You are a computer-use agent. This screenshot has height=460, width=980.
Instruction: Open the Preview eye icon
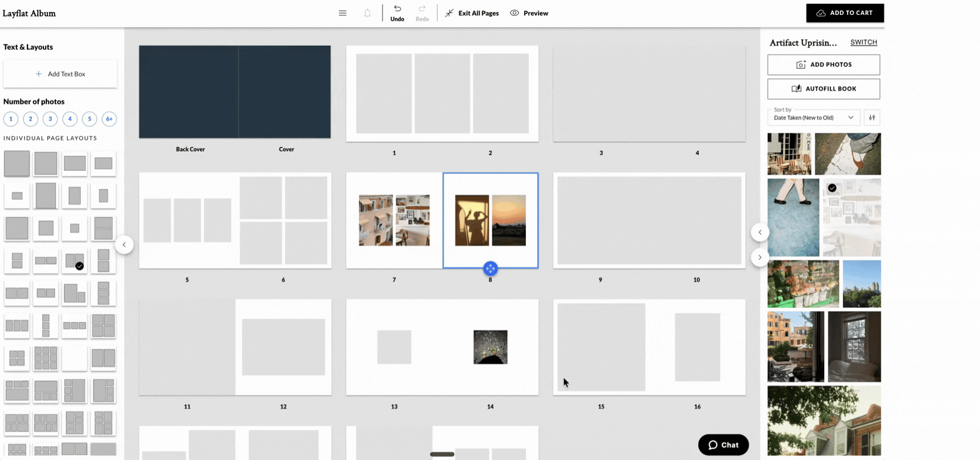click(515, 13)
